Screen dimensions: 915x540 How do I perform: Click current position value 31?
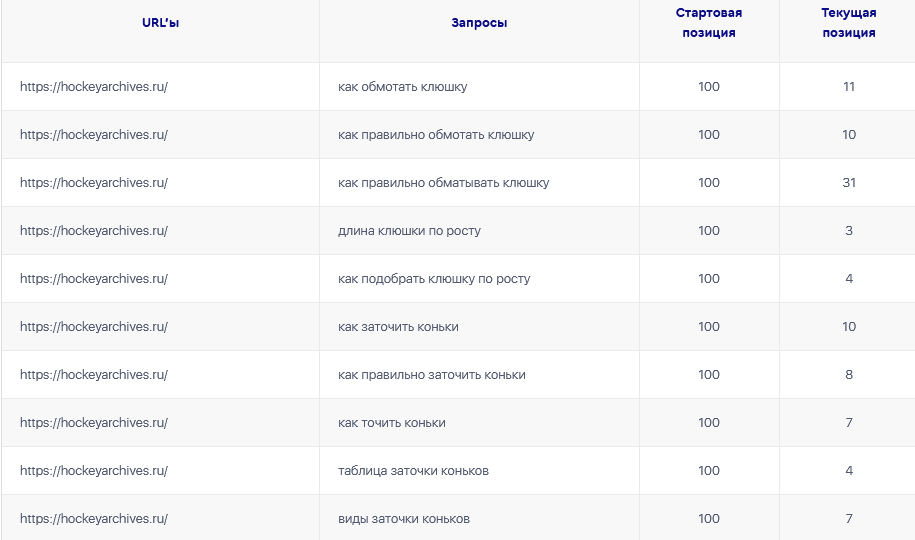tap(849, 183)
